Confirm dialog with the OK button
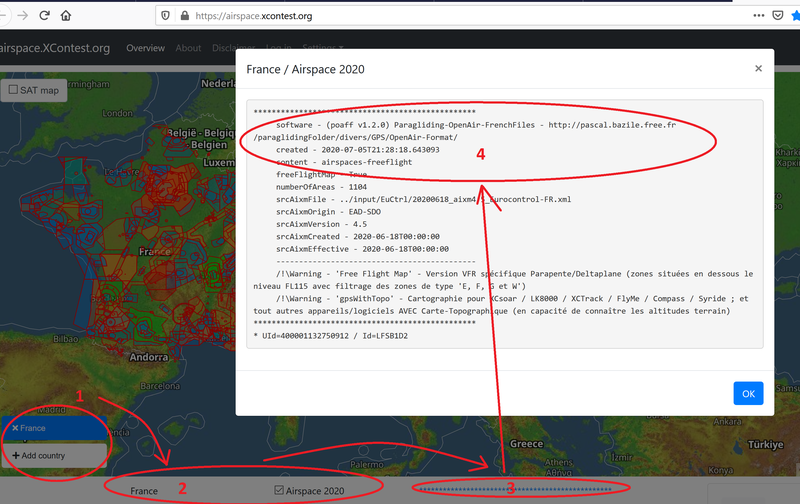Screen dimensions: 800x504 click(748, 393)
